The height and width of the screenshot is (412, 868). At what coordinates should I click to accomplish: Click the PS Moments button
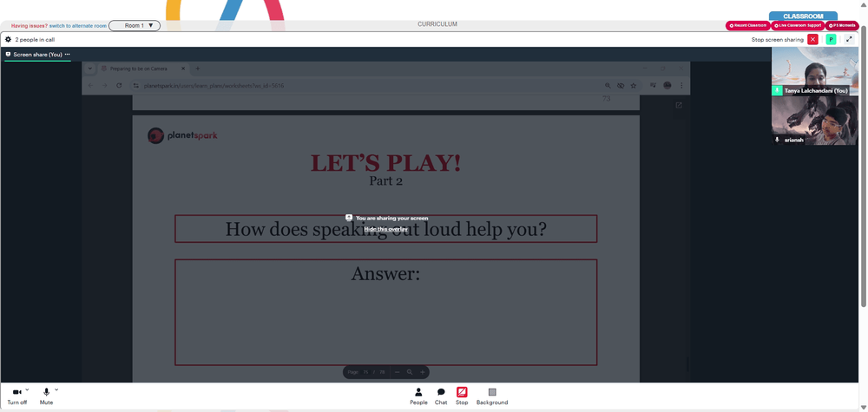(x=842, y=25)
